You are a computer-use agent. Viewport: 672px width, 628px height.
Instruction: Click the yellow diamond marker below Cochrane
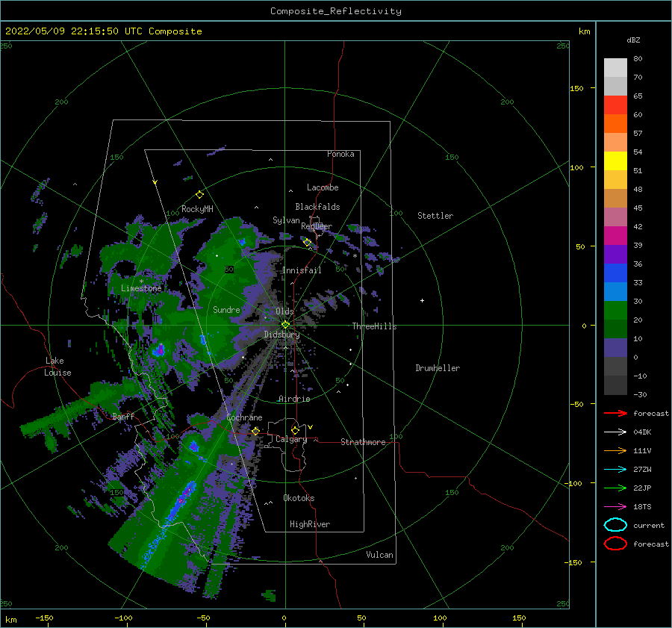pos(255,431)
